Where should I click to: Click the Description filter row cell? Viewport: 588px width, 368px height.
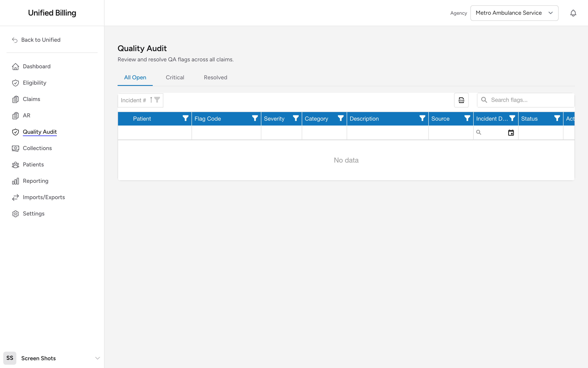click(388, 133)
